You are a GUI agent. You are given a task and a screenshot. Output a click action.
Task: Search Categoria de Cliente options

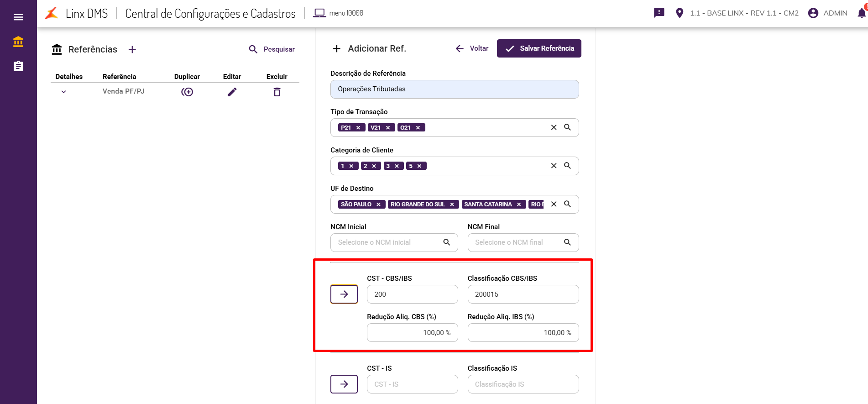pos(567,166)
